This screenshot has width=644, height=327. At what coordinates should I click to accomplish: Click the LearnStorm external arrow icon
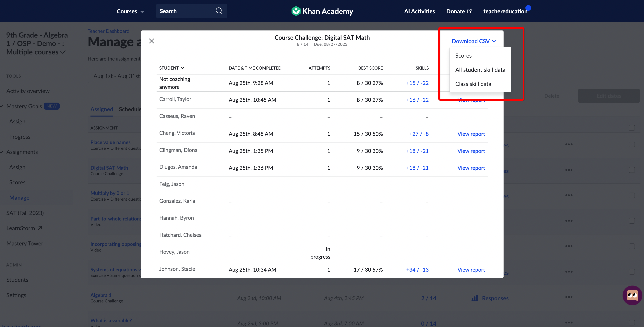coord(40,228)
